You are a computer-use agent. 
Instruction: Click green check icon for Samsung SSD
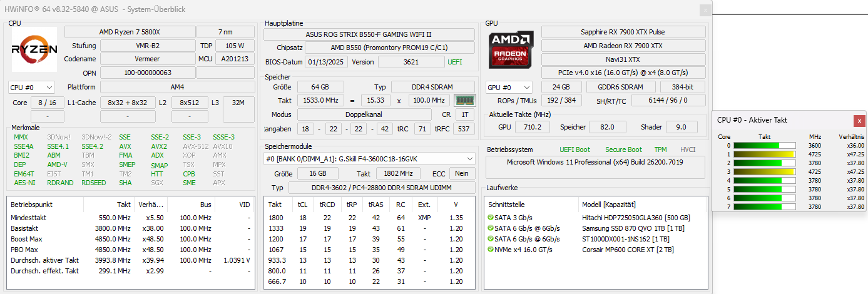pyautogui.click(x=491, y=228)
